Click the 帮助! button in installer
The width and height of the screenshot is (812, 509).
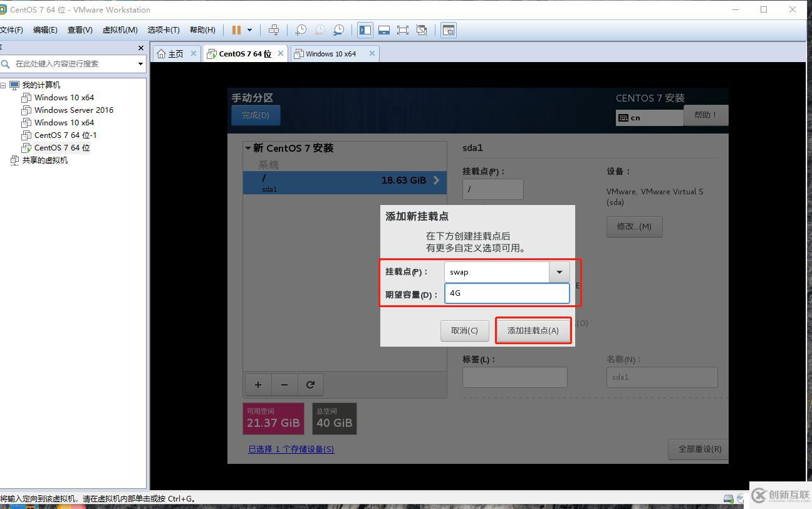pyautogui.click(x=705, y=115)
